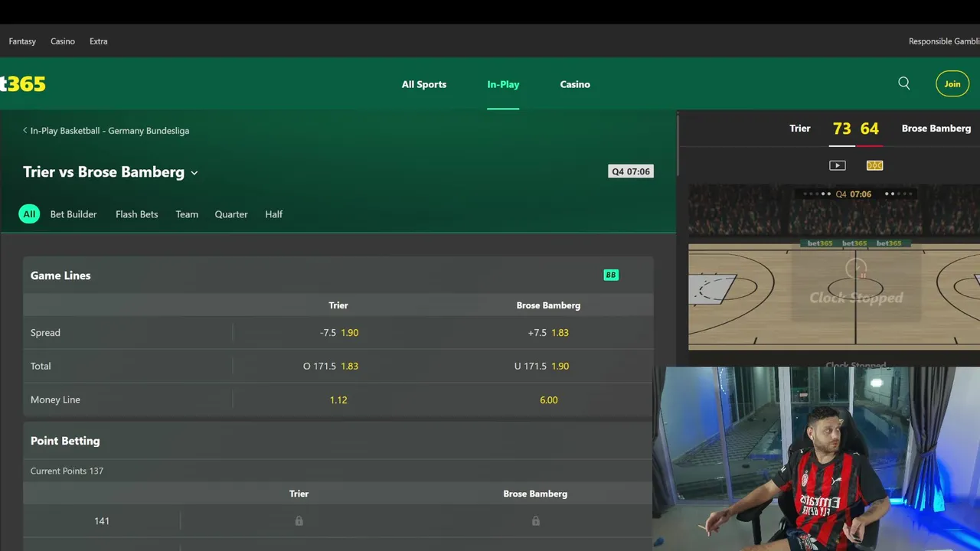Switch to the Half markets tab

(274, 214)
